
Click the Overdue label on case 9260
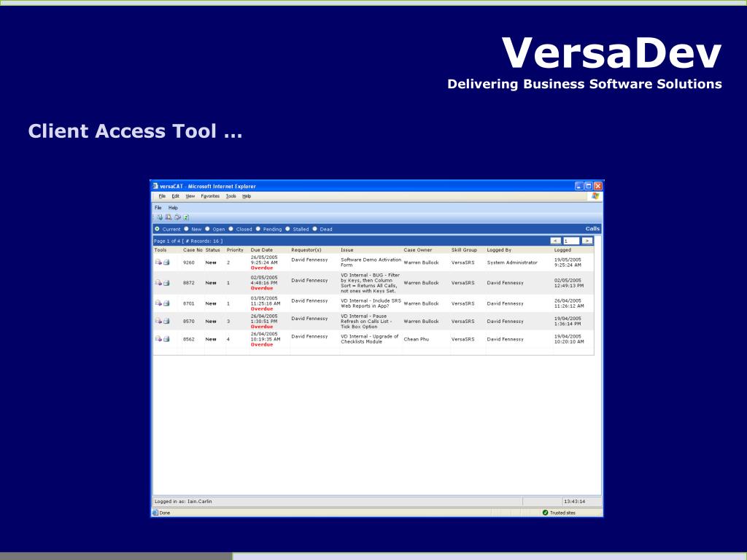click(262, 268)
